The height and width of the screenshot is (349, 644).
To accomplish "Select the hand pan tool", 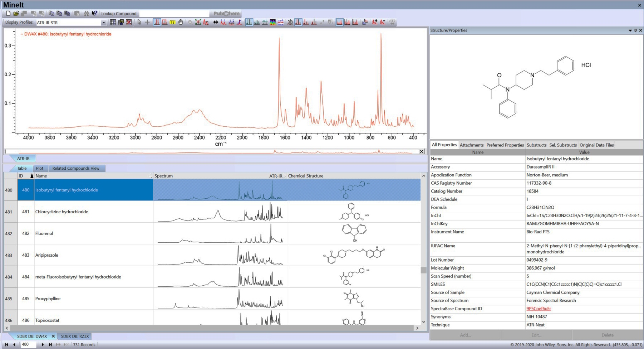I will [x=181, y=22].
